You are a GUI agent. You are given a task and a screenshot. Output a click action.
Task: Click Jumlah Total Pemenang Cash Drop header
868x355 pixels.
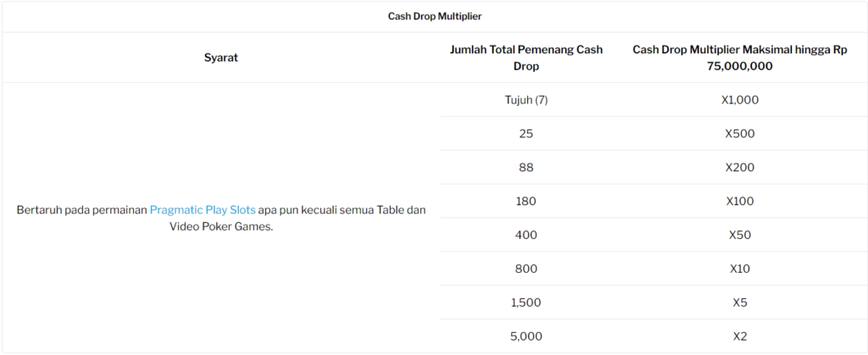[x=526, y=58]
